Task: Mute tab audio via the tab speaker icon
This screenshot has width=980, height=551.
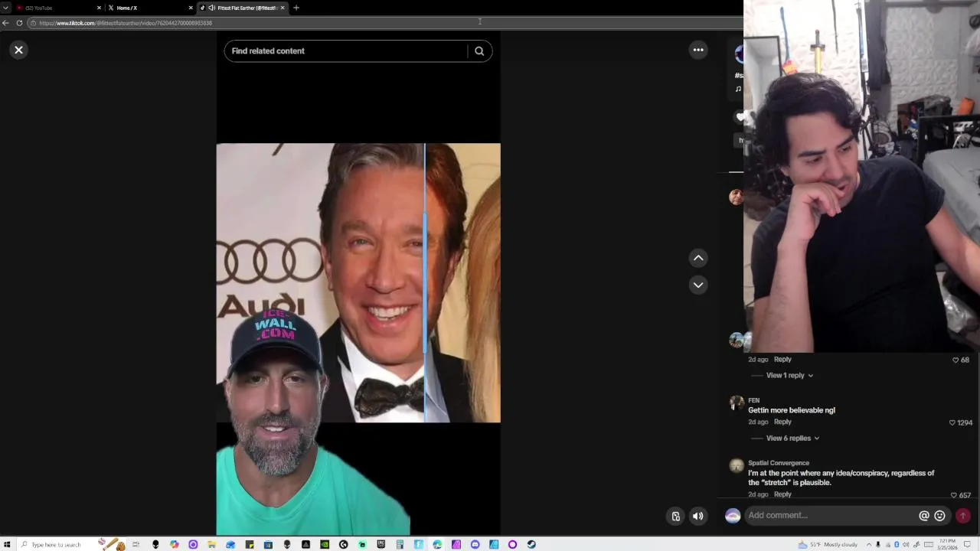Action: pos(211,8)
